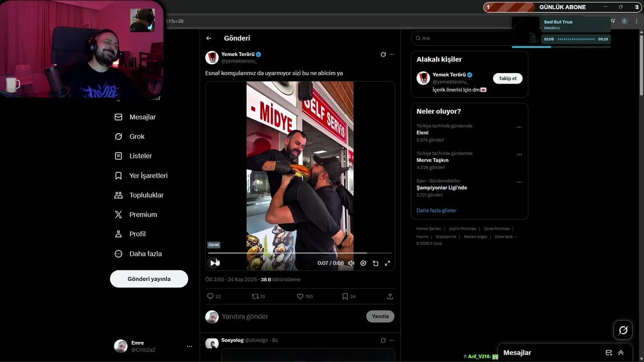Go back using the arrow beside Gönderi
Viewport: 644px width, 362px height.
[x=209, y=38]
